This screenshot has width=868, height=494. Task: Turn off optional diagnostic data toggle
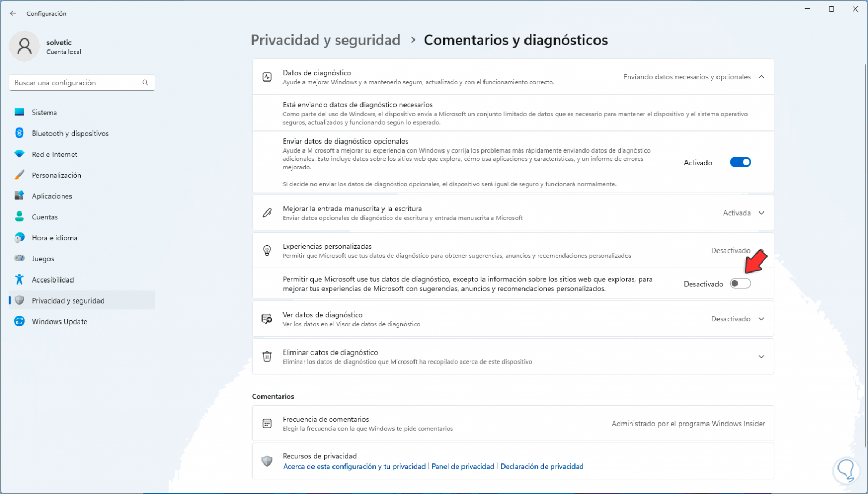(x=740, y=163)
